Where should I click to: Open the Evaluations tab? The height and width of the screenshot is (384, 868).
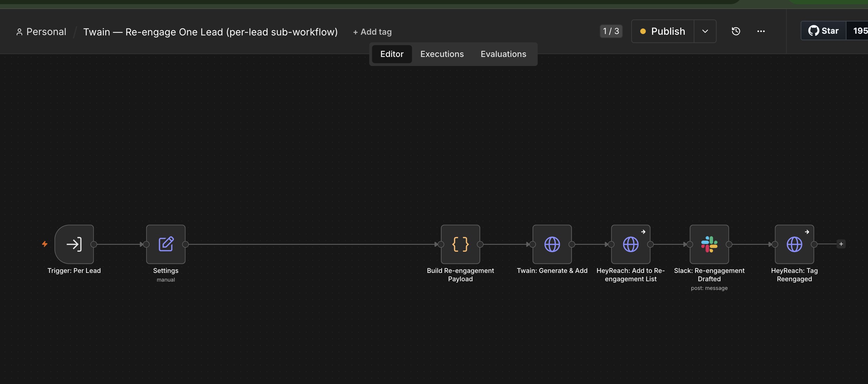(503, 54)
